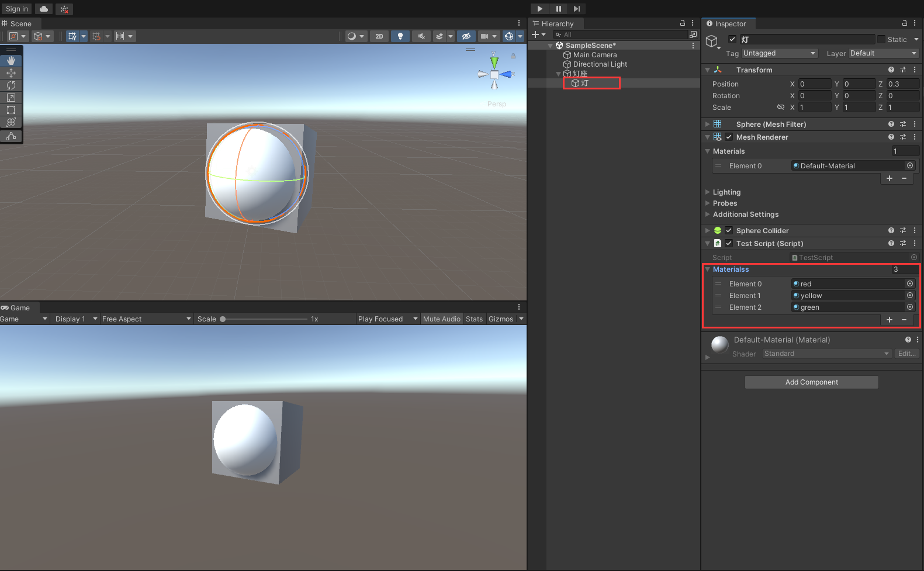Disable the Sphere Collider component checkbox

click(x=729, y=231)
